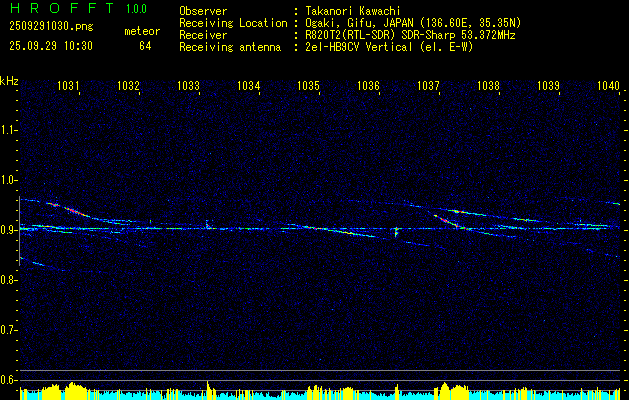Screen dimensions: 629x400
Task: Click the 0.6 frequency axis label
Action: tap(8, 380)
